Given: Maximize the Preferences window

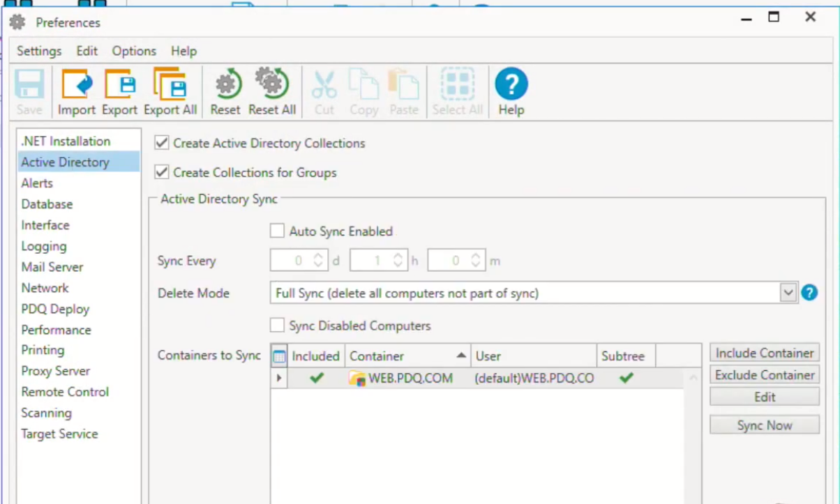Looking at the screenshot, I should point(774,17).
